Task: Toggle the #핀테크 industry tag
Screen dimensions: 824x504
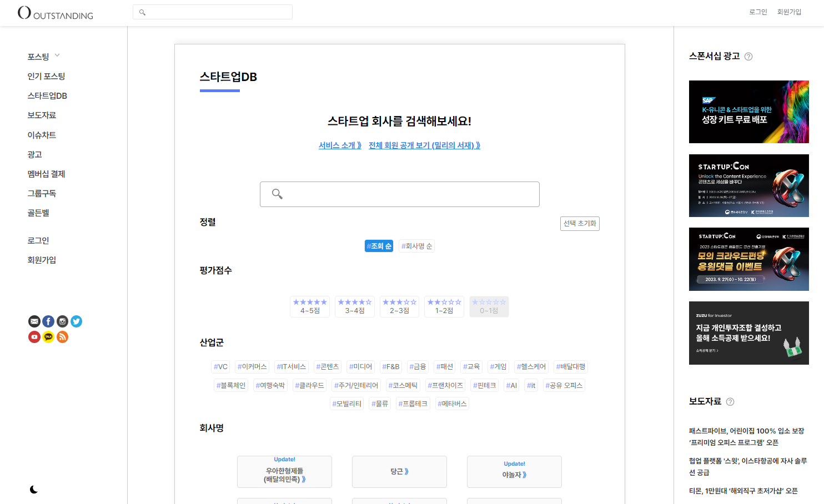Action: click(x=484, y=385)
